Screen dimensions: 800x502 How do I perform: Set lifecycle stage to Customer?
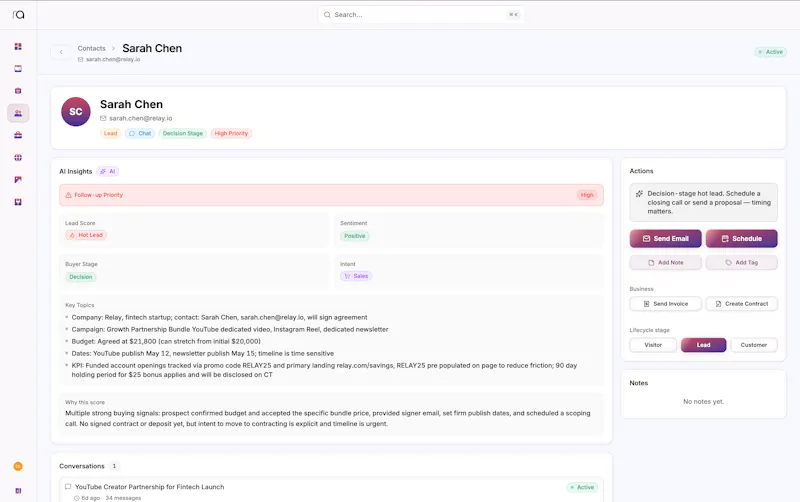pos(754,345)
